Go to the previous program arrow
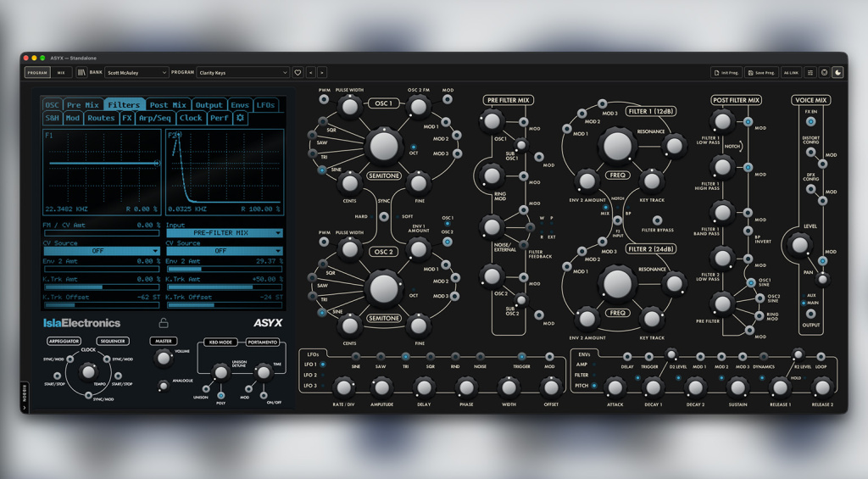This screenshot has height=479, width=868. click(x=311, y=73)
